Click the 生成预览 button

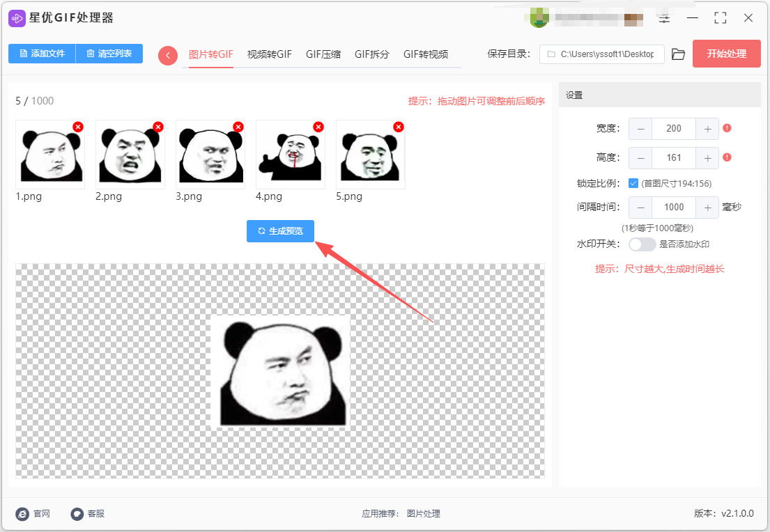280,231
